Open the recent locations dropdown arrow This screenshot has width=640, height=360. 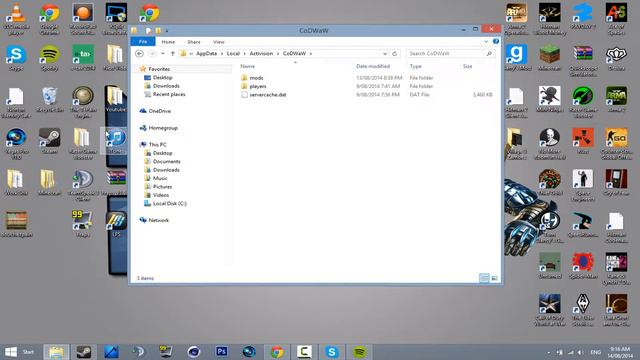[x=163, y=53]
